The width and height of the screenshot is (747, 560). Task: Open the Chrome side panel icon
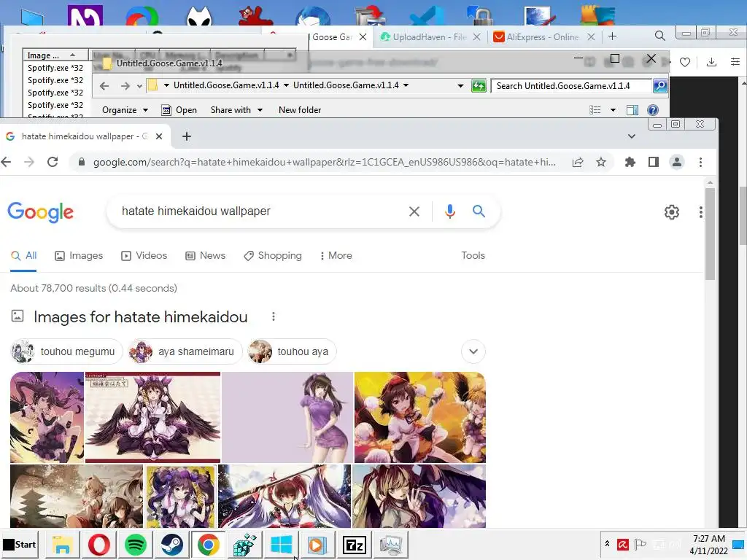[654, 163]
